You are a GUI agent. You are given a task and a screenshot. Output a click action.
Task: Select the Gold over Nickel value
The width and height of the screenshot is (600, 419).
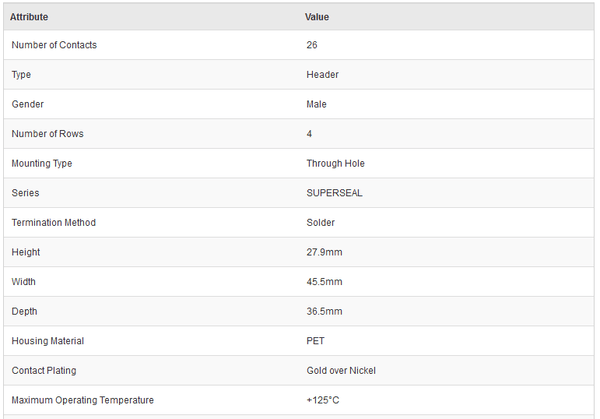(x=341, y=370)
